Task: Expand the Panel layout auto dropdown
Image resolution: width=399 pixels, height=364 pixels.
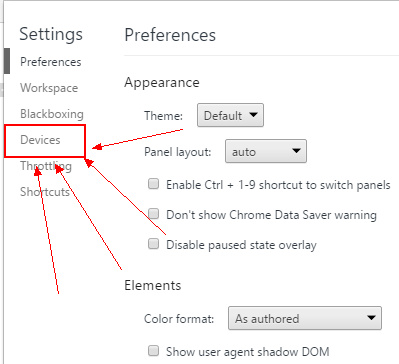Action: click(266, 151)
